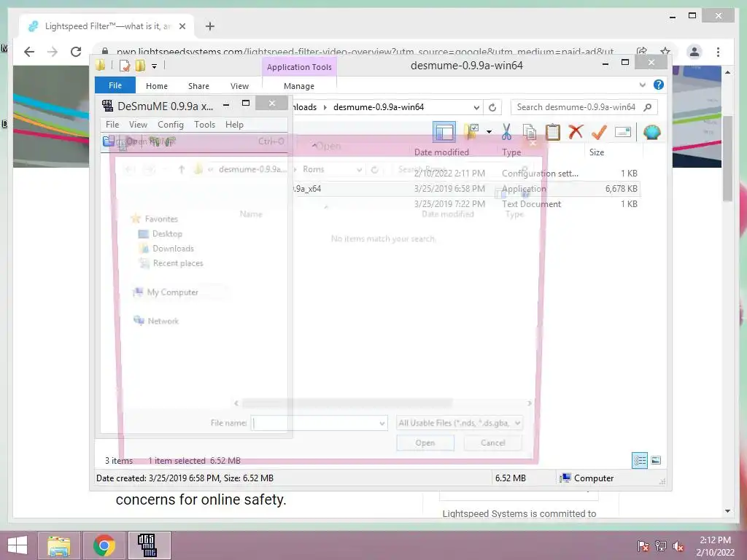Open the dropdown arrow beside Folder options icon
Viewport: 747px width, 560px height.
click(489, 132)
